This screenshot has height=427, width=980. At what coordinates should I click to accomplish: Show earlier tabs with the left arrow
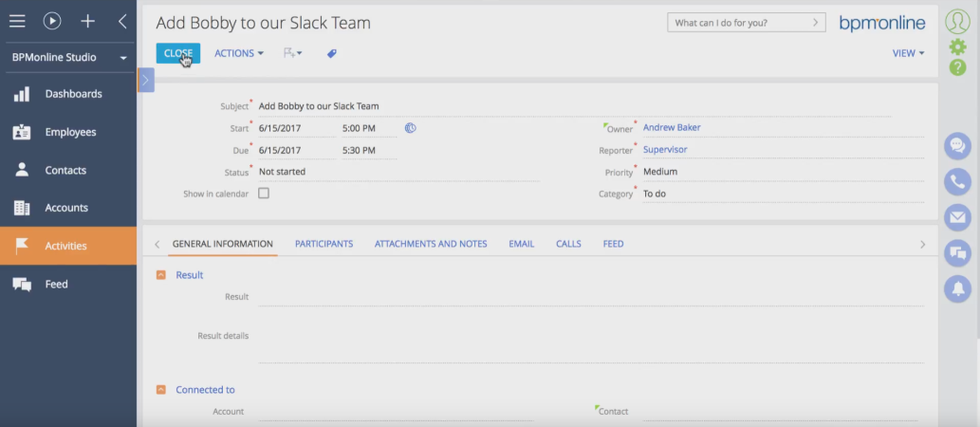[x=157, y=245]
